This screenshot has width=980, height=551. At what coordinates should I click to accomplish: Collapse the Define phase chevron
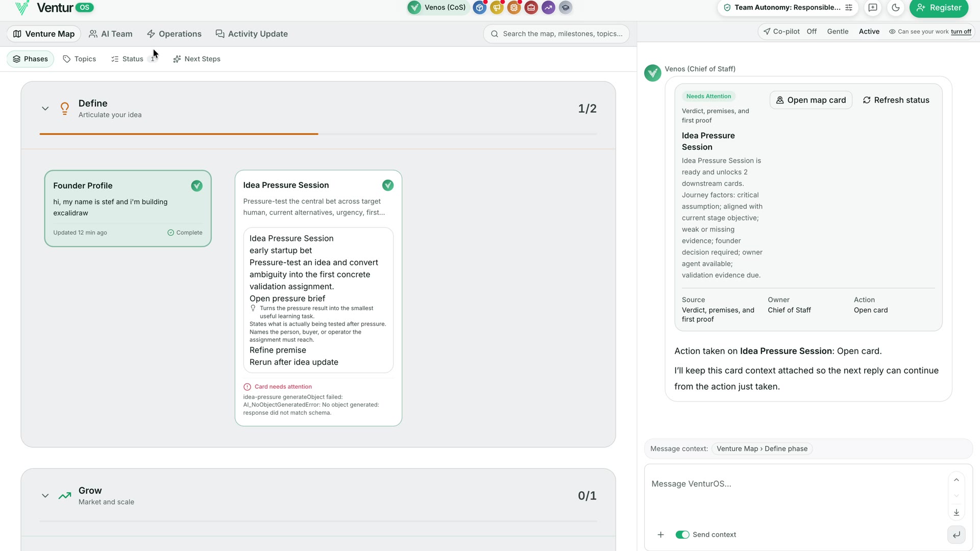(45, 109)
